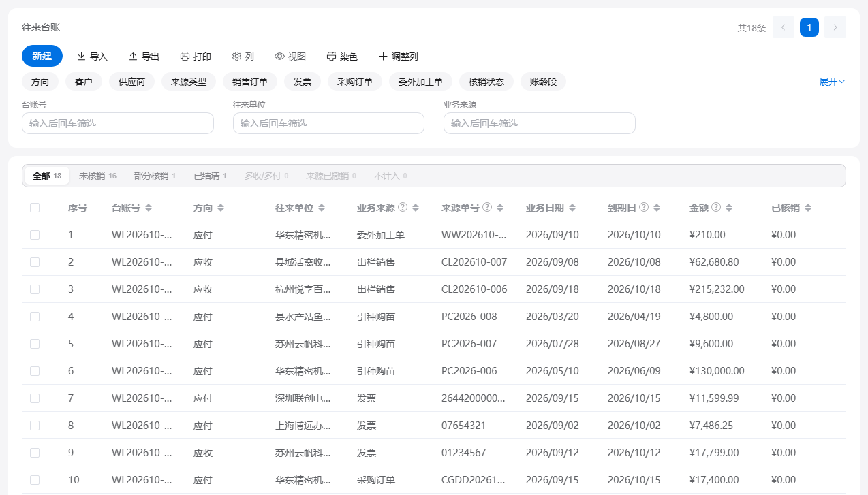
Task: Focus the 往来单位 filter input
Action: click(x=328, y=123)
